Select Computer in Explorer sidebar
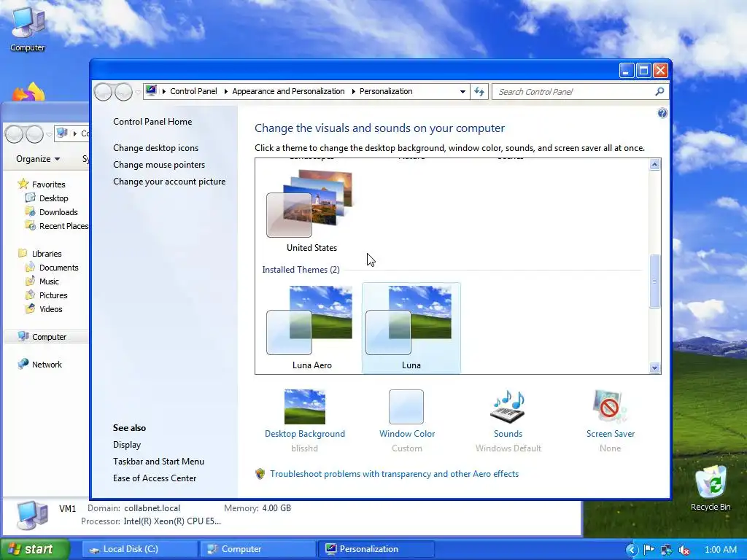Viewport: 747px width, 560px height. click(x=49, y=337)
